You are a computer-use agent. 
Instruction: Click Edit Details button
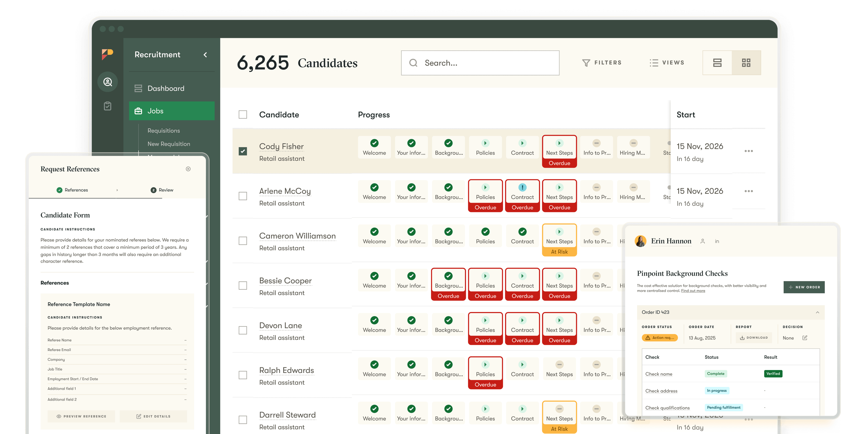(x=153, y=416)
